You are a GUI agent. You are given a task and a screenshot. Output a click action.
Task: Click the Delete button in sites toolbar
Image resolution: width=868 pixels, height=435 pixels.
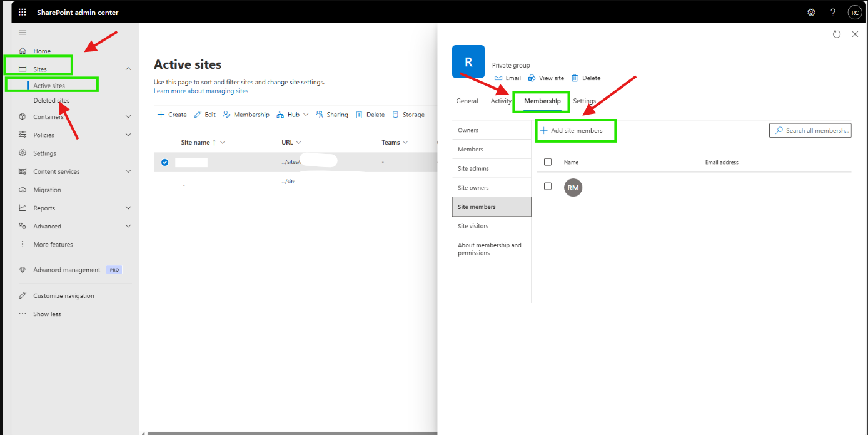(370, 115)
